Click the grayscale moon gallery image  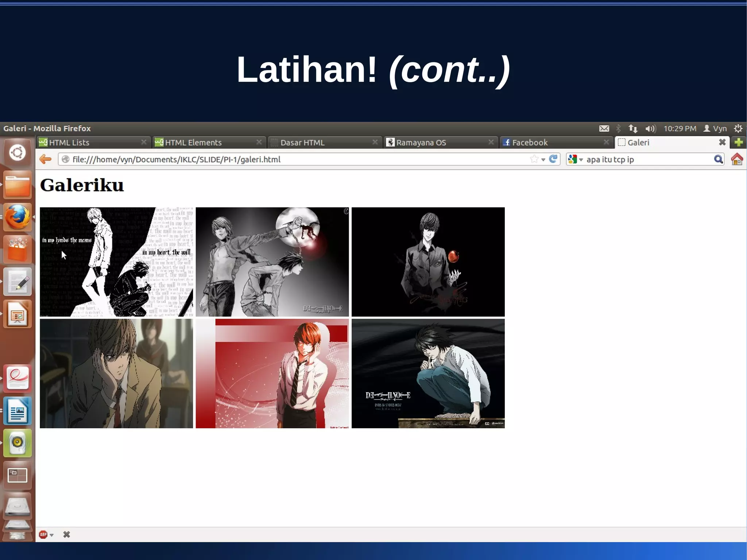click(x=272, y=262)
